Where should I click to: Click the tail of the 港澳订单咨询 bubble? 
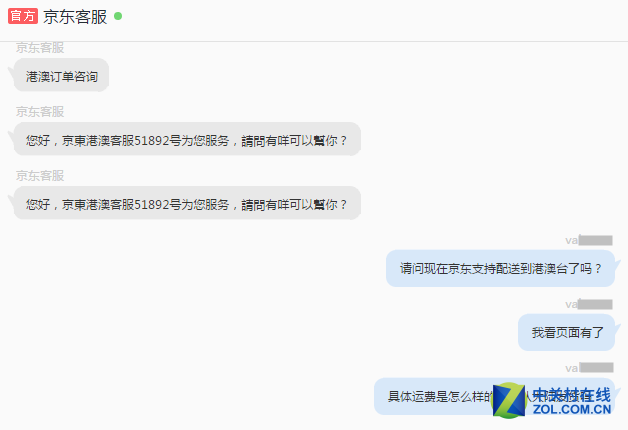pos(11,73)
